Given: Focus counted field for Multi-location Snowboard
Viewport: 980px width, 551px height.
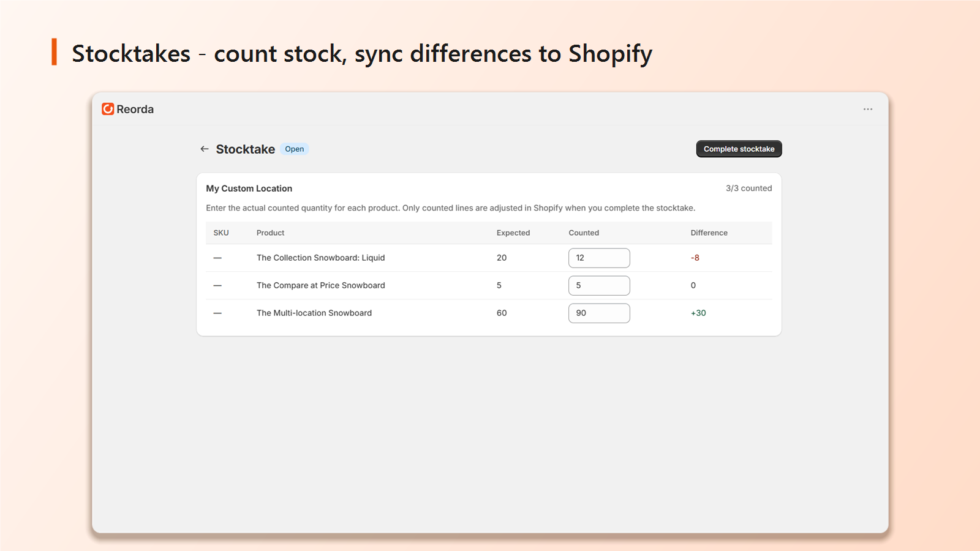Looking at the screenshot, I should tap(599, 313).
